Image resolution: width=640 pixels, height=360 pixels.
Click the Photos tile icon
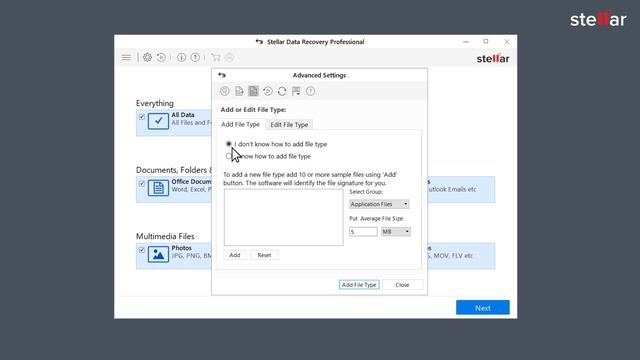[158, 254]
